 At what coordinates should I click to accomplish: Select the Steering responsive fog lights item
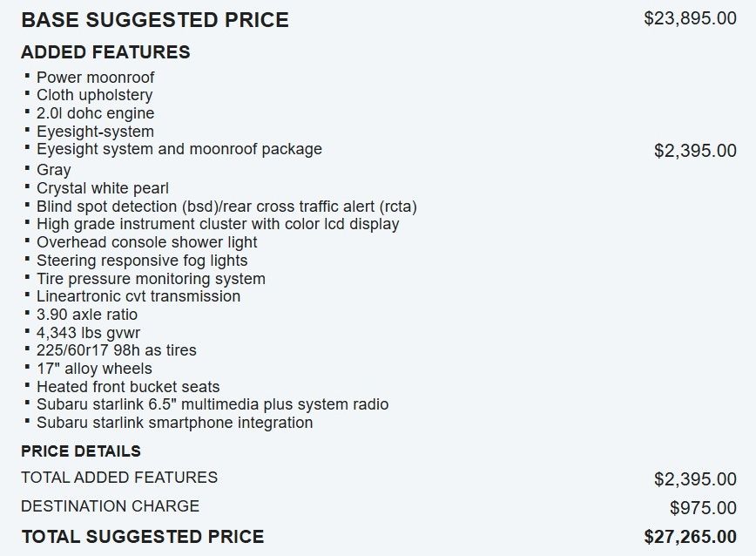(142, 261)
